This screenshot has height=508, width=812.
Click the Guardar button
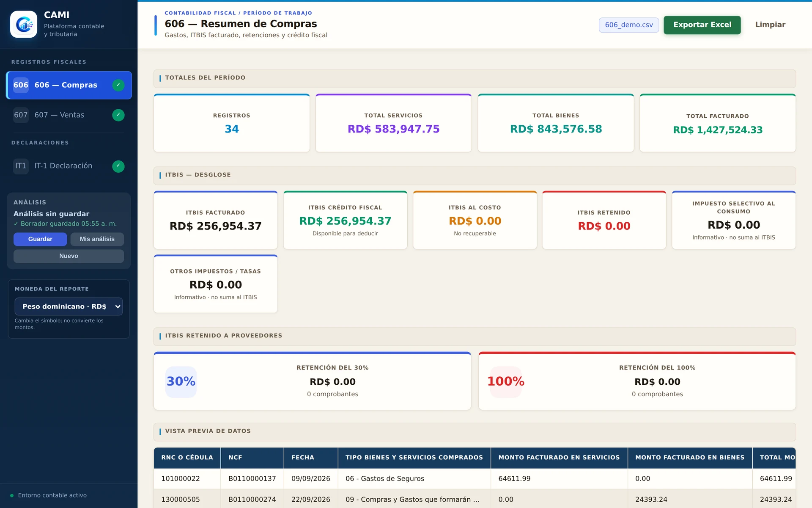coord(40,239)
